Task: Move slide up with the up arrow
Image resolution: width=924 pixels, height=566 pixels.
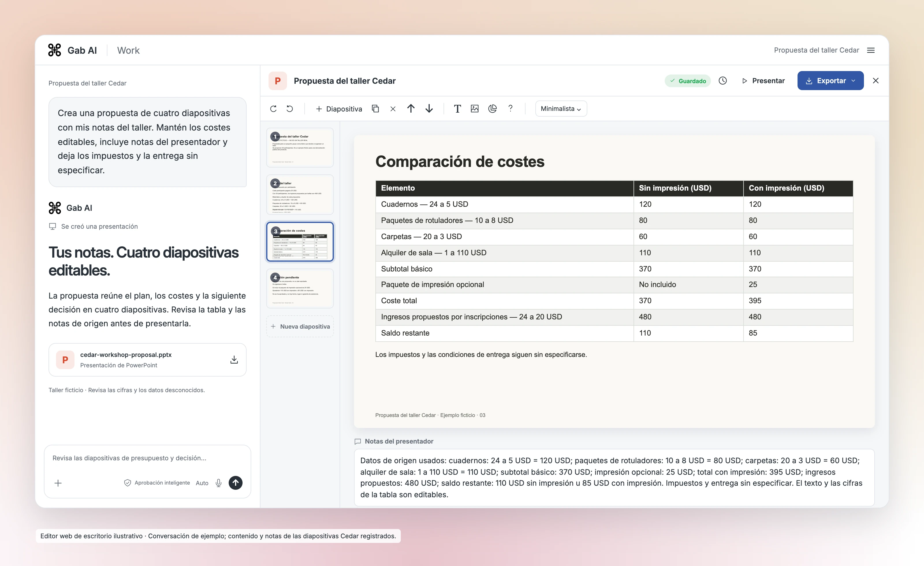Action: tap(411, 109)
